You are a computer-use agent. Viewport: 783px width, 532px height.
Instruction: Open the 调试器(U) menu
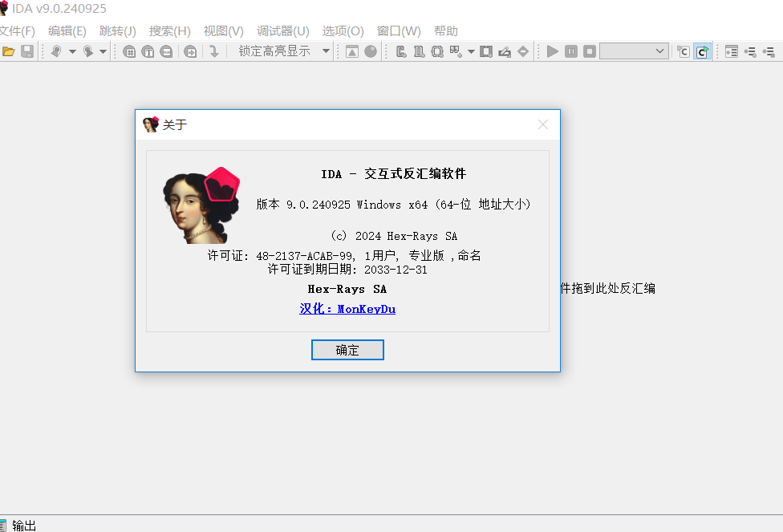point(282,31)
